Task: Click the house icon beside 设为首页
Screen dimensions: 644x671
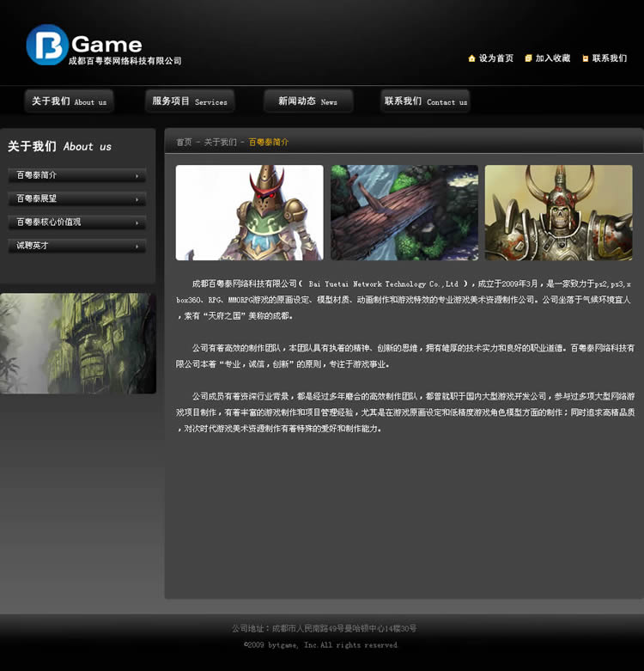Action: pos(471,58)
